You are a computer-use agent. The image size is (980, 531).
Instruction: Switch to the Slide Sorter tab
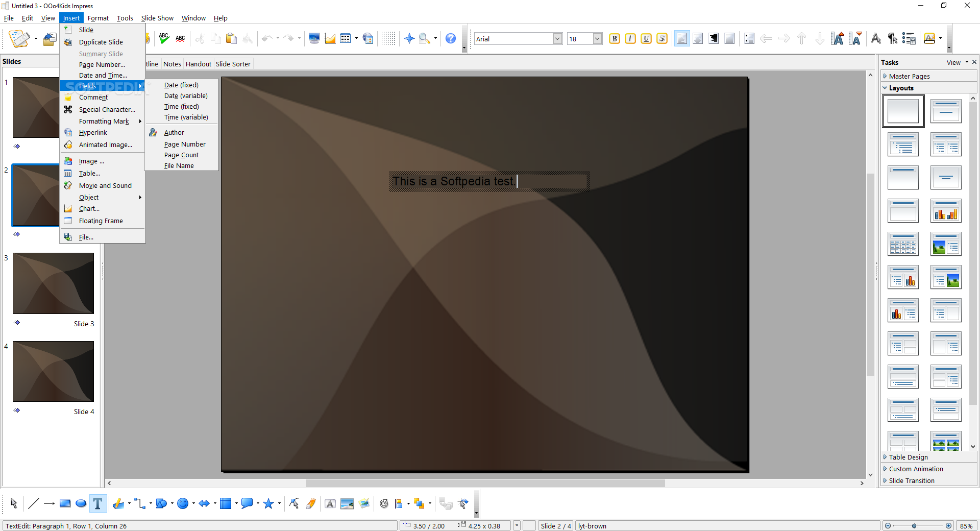(233, 64)
